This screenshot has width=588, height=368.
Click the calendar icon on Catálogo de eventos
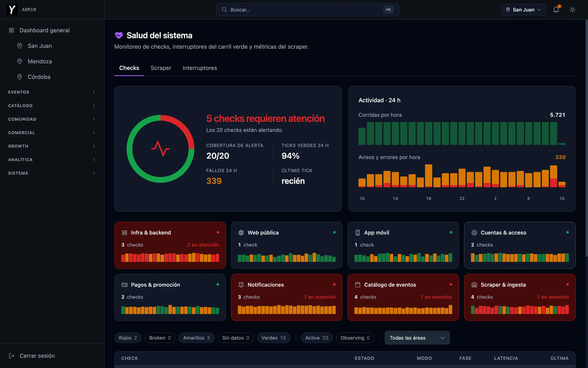[x=358, y=285]
